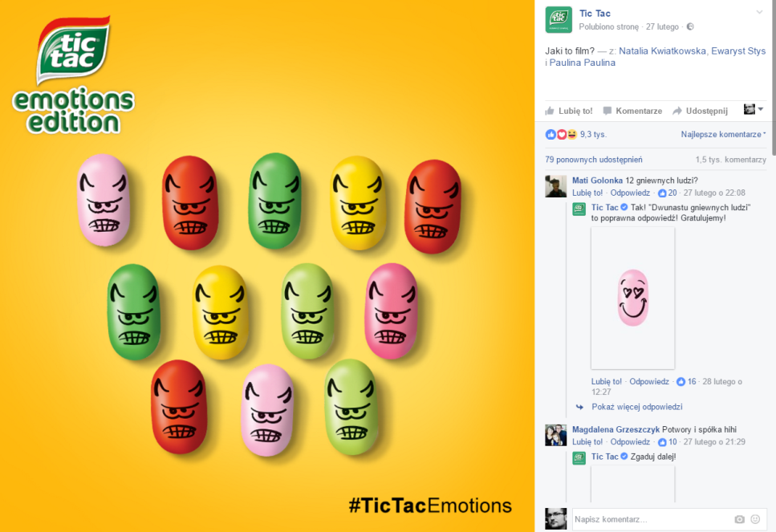Click the Komentarze action
Viewport: 776px width, 532px height.
[632, 111]
